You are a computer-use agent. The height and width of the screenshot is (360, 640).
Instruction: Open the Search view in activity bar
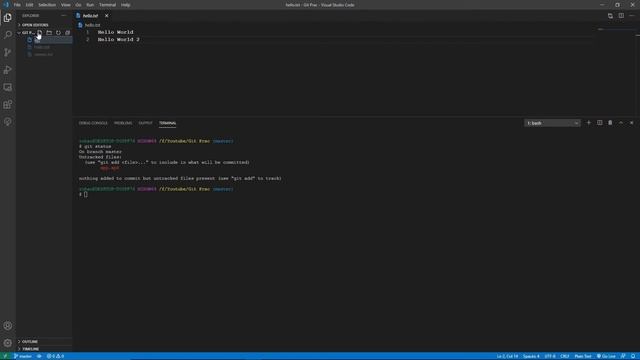click(7, 35)
